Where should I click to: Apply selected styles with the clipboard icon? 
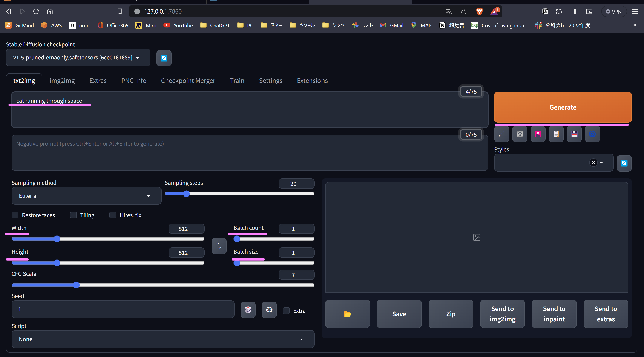click(x=556, y=134)
